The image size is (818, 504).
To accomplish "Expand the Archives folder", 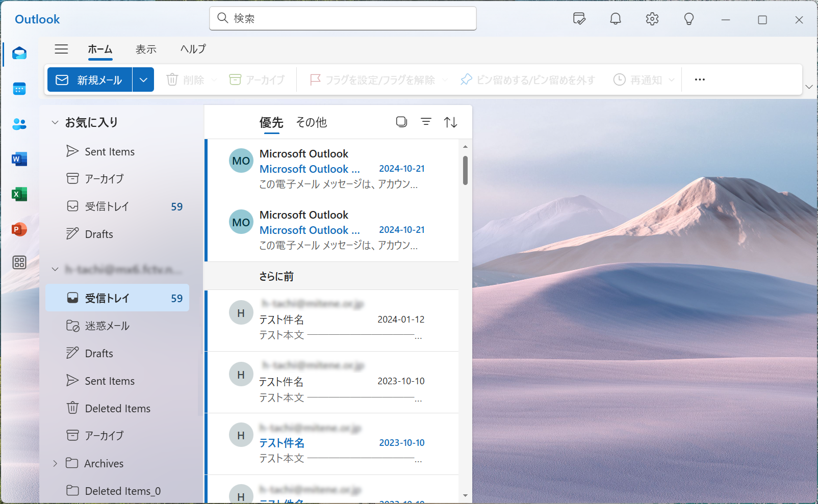I will (55, 463).
